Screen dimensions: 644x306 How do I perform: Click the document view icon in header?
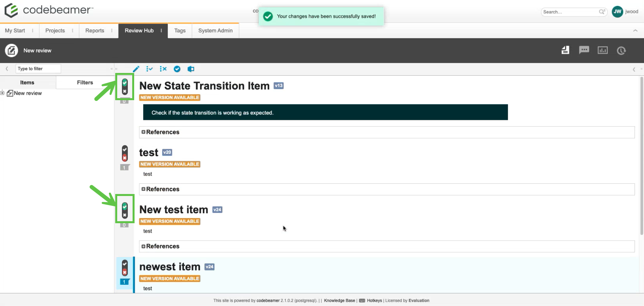coord(565,50)
